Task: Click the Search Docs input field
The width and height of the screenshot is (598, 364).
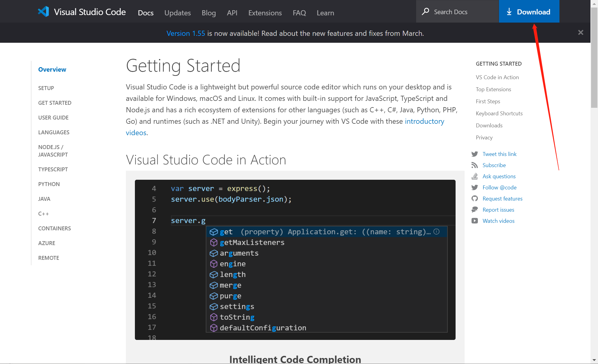Action: [457, 11]
